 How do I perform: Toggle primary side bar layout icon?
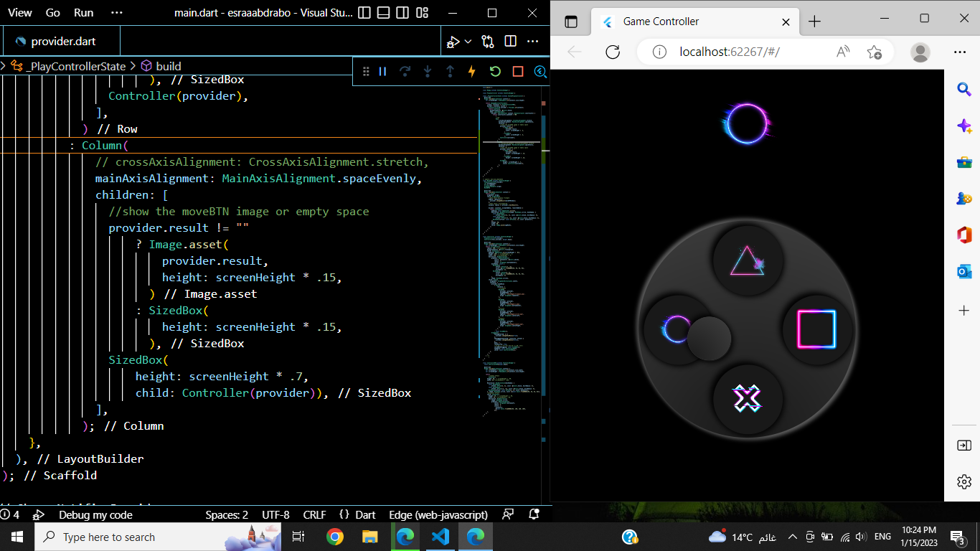tap(364, 13)
